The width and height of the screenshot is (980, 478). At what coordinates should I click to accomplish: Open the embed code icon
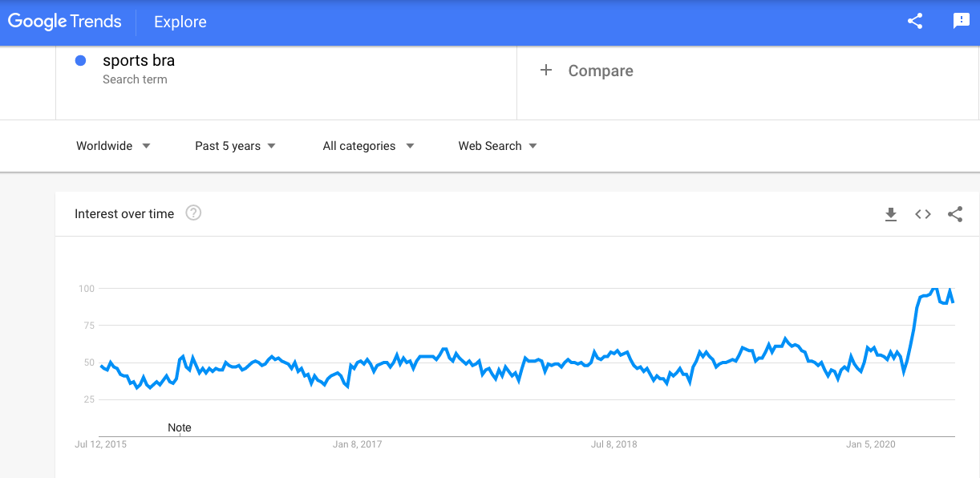(923, 214)
